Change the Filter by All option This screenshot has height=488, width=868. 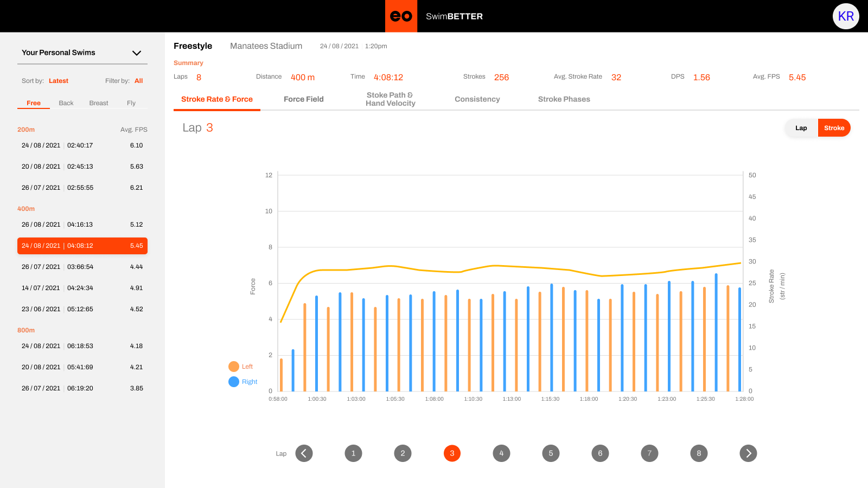pos(138,81)
